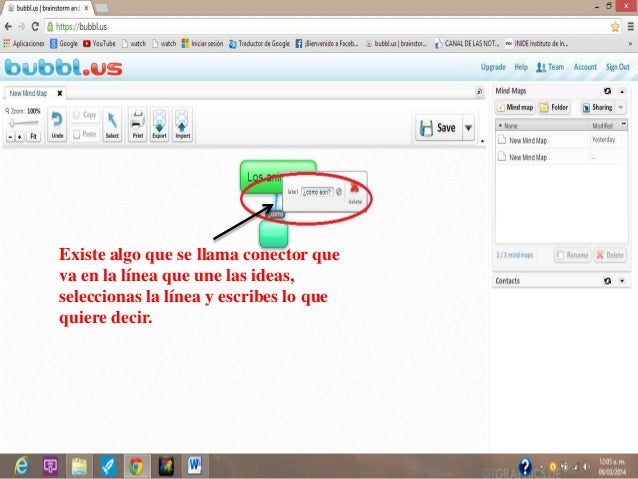Open Chrome from the taskbar
This screenshot has height=479, width=638.
136,466
